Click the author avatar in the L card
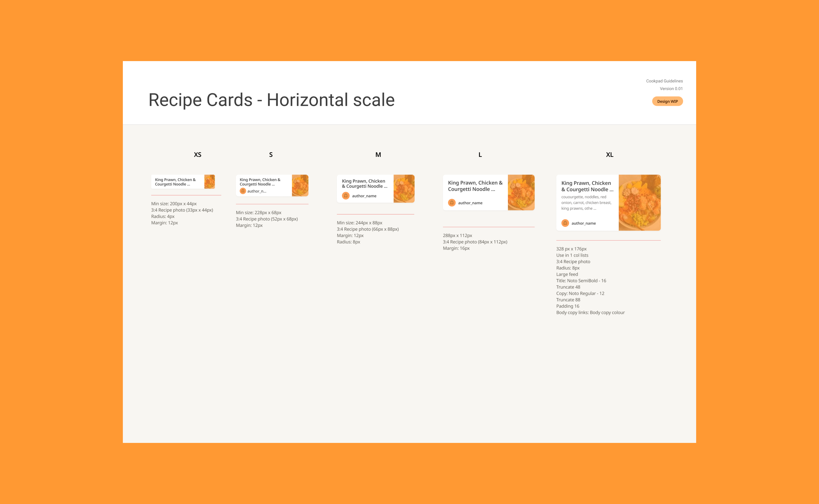Viewport: 819px width, 504px height. pos(452,203)
